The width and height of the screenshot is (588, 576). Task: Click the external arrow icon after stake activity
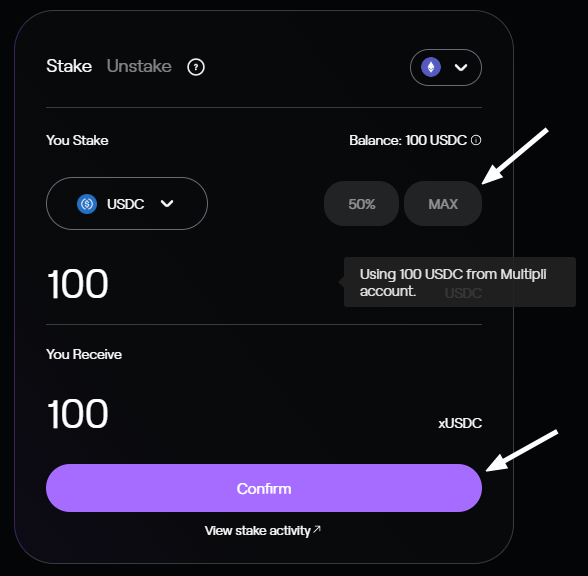coord(317,529)
